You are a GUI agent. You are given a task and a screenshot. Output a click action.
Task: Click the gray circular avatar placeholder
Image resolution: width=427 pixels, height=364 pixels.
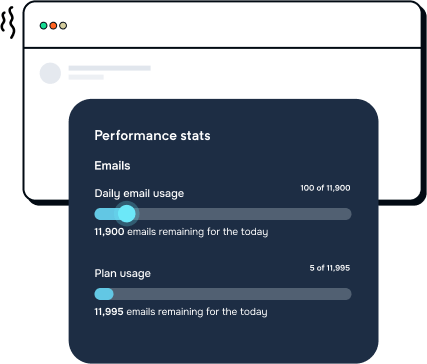tap(50, 73)
